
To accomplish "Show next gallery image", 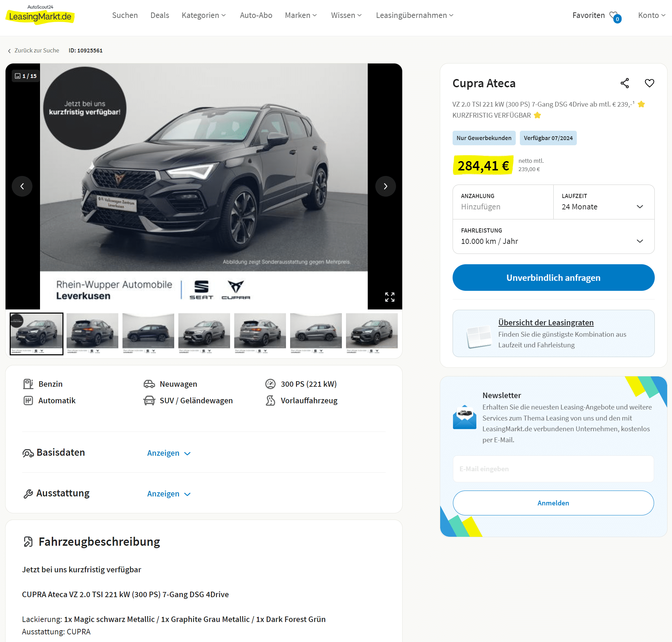I will [x=385, y=186].
